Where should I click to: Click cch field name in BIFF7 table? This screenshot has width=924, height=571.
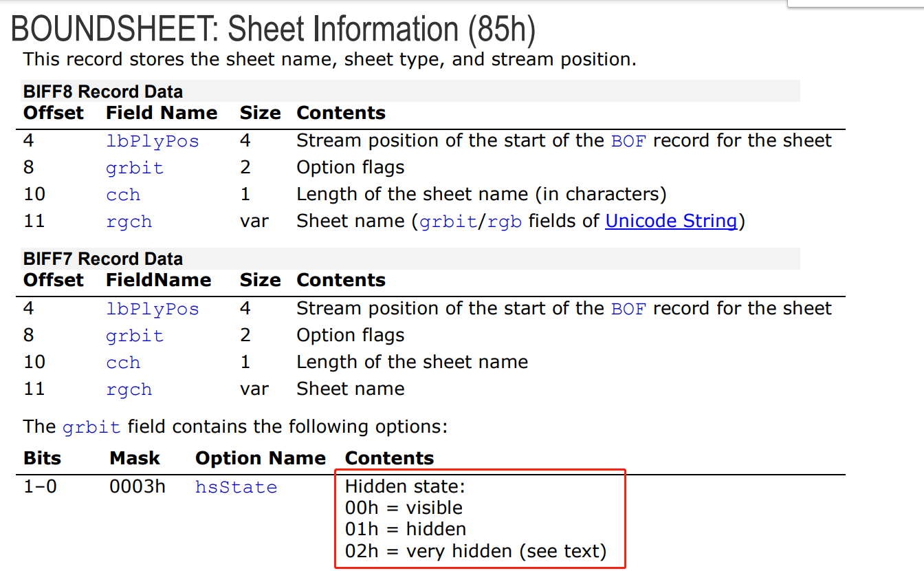point(123,363)
